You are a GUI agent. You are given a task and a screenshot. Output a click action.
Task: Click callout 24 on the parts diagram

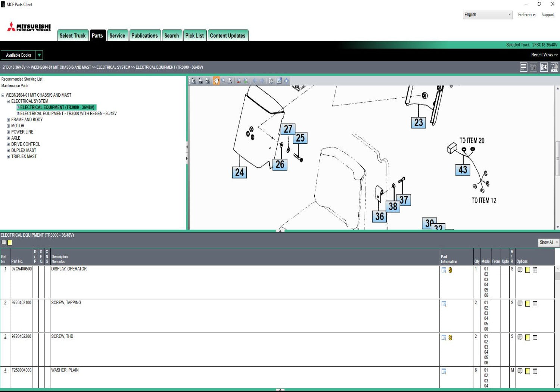pos(239,172)
